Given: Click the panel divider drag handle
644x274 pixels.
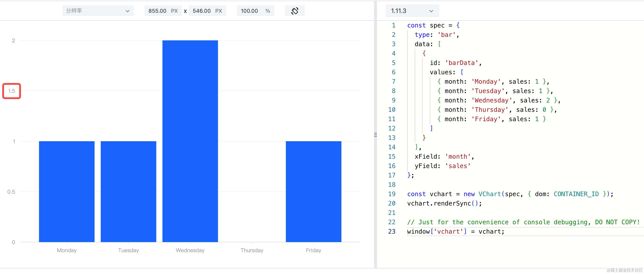Looking at the screenshot, I should click(375, 135).
